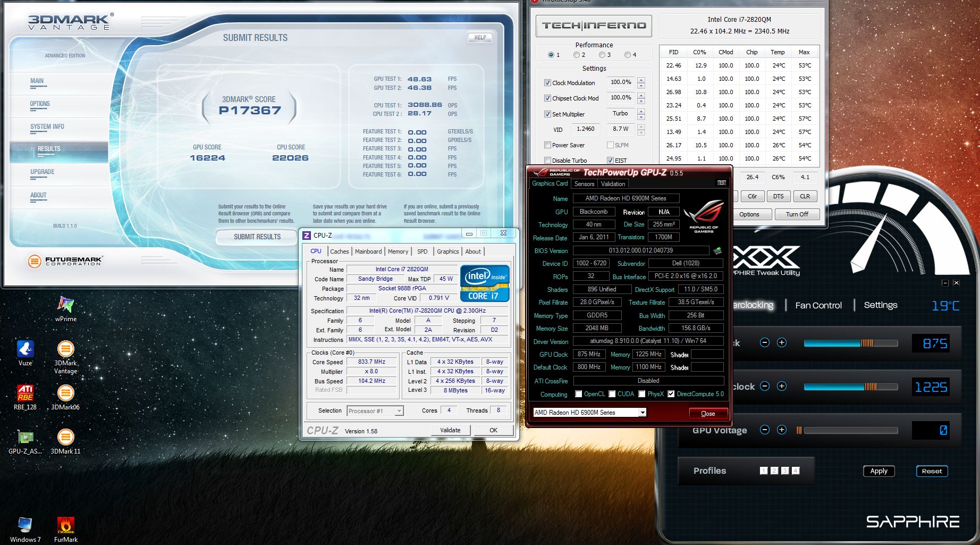Open Validation tab in GPU-Z
980x545 pixels.
[x=613, y=184]
